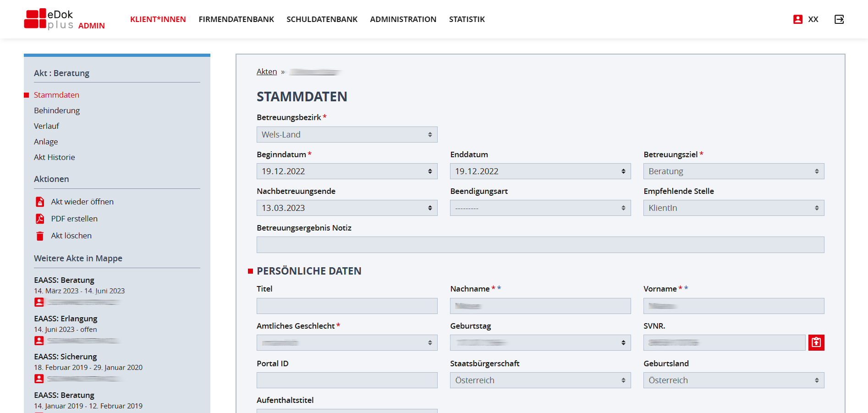Expand the Empfehlende Stelle dropdown

[x=733, y=208]
